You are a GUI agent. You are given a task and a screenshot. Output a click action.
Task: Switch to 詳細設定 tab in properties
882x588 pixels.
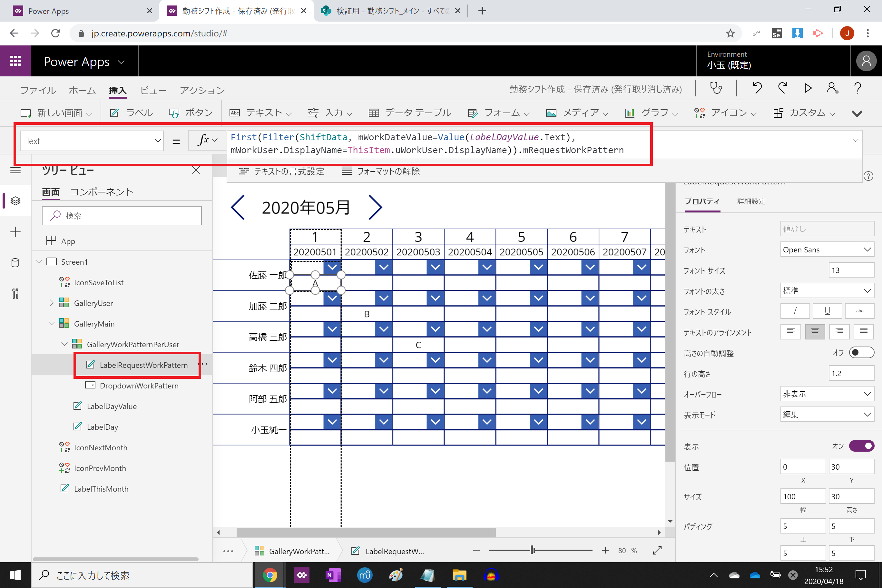[x=751, y=201]
